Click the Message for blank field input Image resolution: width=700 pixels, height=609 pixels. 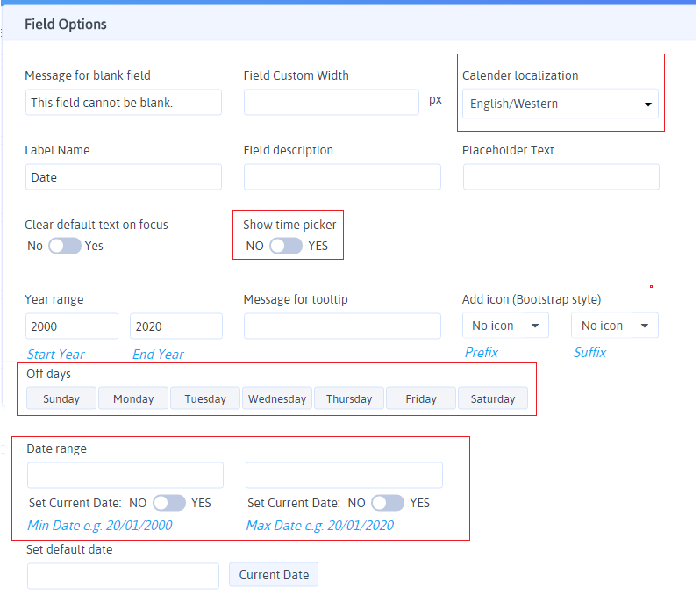(123, 103)
